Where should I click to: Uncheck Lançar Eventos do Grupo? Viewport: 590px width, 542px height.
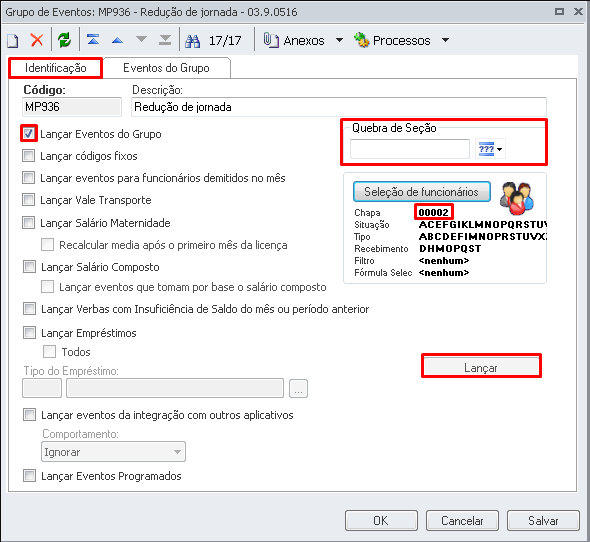point(29,134)
